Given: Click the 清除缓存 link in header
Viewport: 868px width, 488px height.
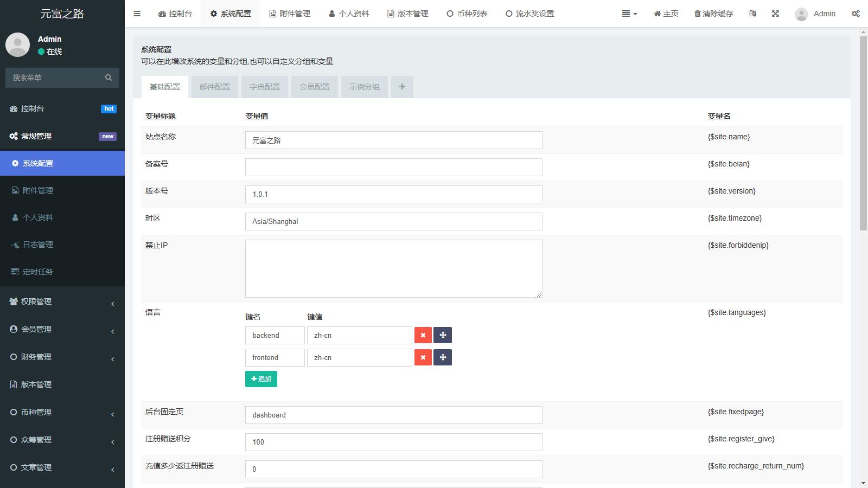Looking at the screenshot, I should point(713,14).
